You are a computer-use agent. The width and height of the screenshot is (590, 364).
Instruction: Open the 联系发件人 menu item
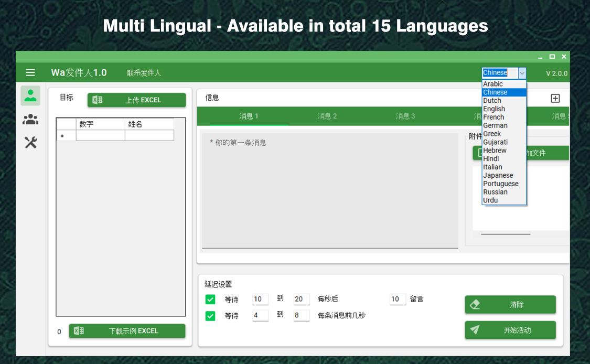tap(142, 73)
